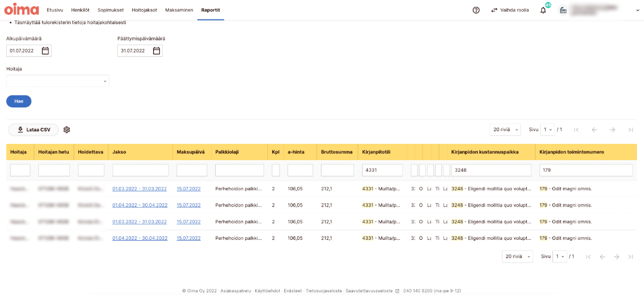The height and width of the screenshot is (295, 644).
Task: Click Saavutettavuusseloste footer link
Action: click(x=373, y=291)
